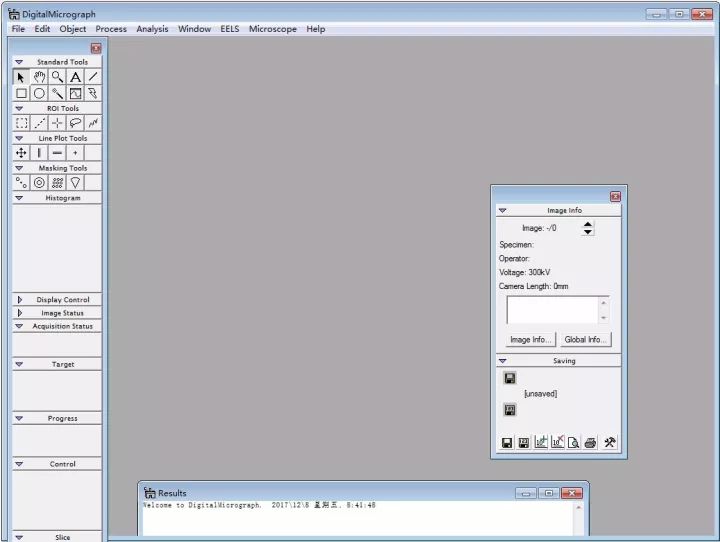Select the wedge mask tool
The image size is (720, 542).
[75, 183]
